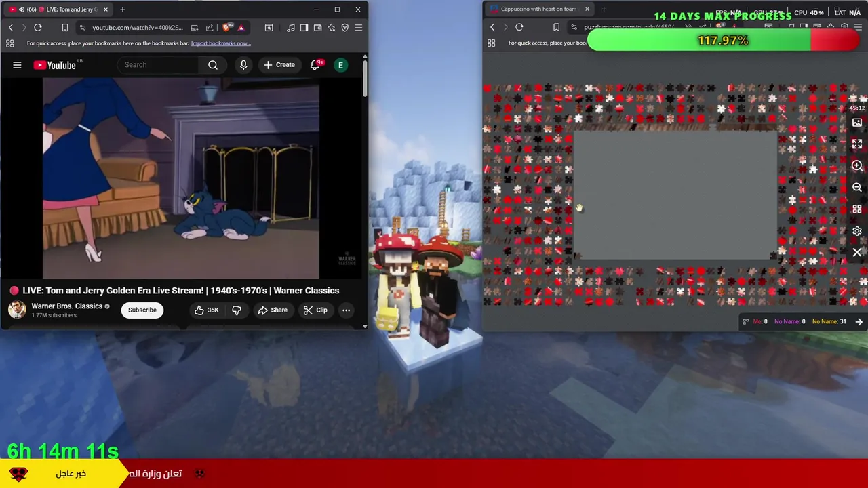Go back in the puzzle browser window

pos(492,28)
